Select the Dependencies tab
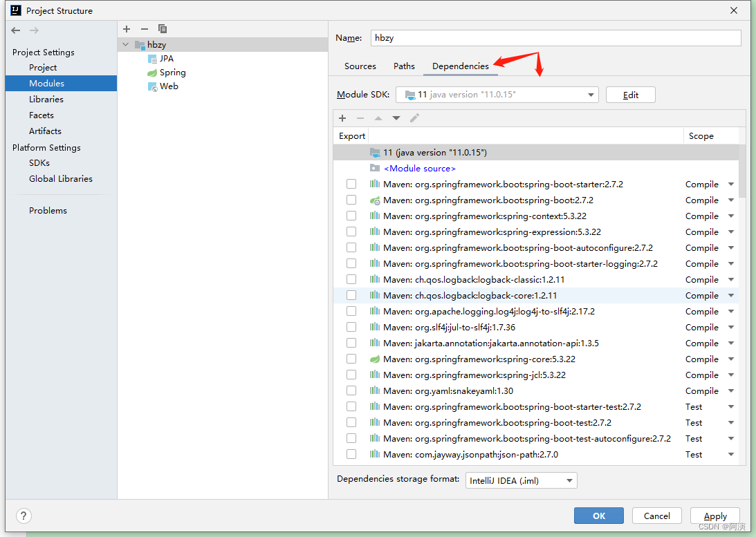This screenshot has width=756, height=537. click(x=461, y=66)
